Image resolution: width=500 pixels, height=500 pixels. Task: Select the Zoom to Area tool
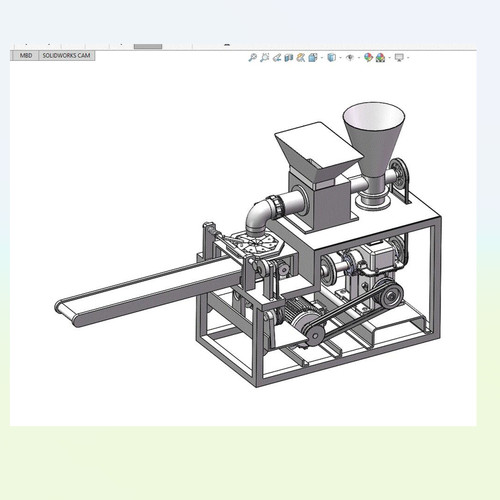(x=264, y=58)
